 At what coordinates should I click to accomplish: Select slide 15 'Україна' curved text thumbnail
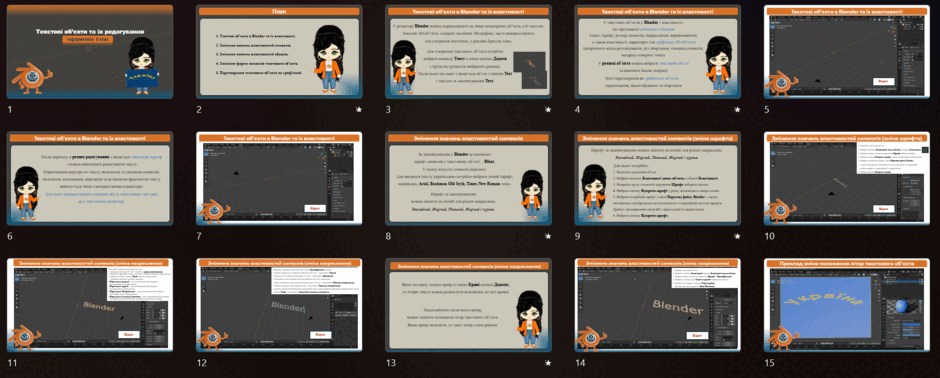coord(847,305)
